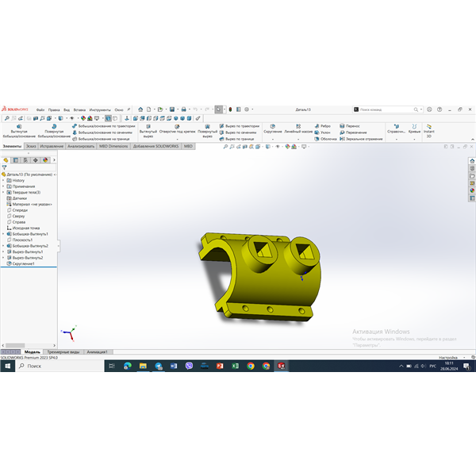
Task: Select the Пересечение tool
Action: click(x=353, y=132)
